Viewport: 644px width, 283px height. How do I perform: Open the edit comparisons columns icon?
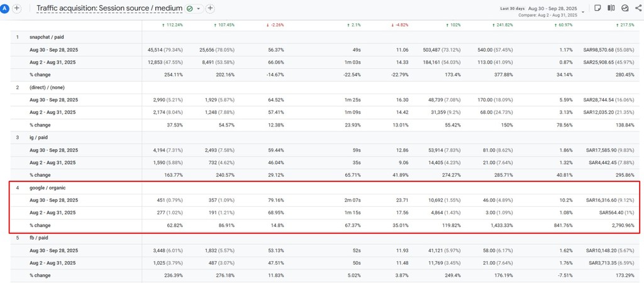[x=611, y=8]
